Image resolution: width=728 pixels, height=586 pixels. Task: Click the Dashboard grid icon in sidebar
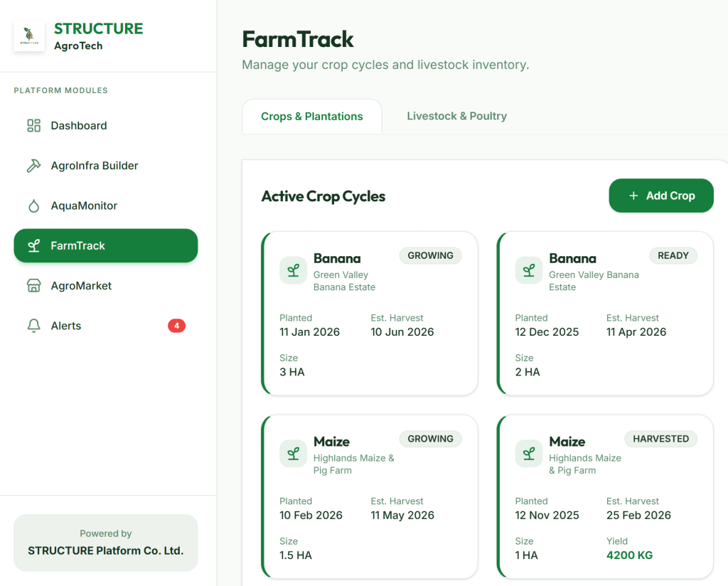33,126
